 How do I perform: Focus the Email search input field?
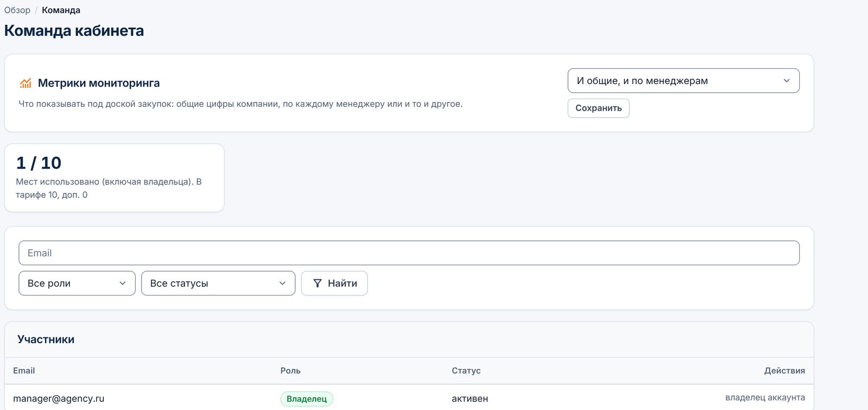coord(409,253)
